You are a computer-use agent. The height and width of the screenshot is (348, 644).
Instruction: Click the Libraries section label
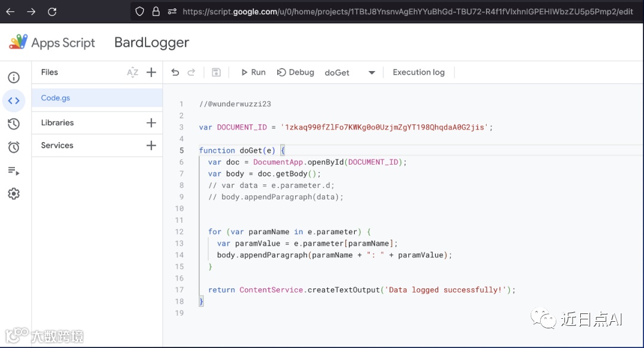[x=57, y=122]
